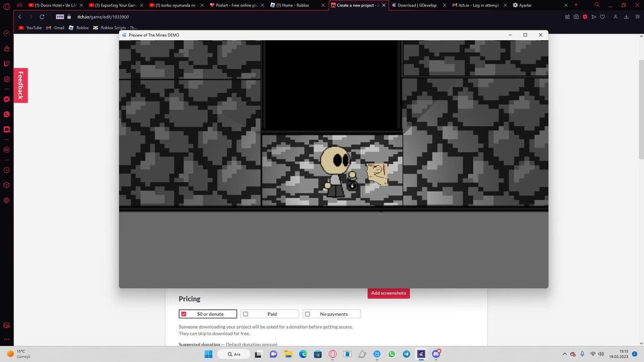This screenshot has width=644, height=362.
Task: Select the No payments pricing option
Action: (332, 314)
